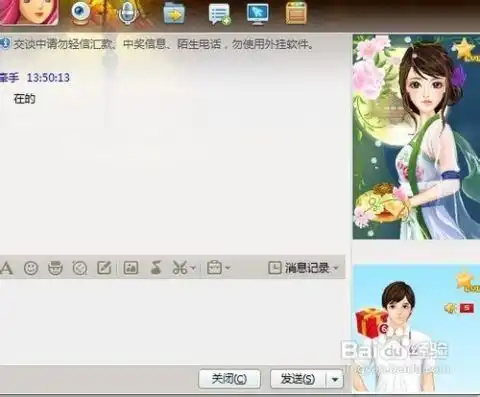This screenshot has height=397, width=480.
Task: Insert a picture into the message
Action: 131,268
